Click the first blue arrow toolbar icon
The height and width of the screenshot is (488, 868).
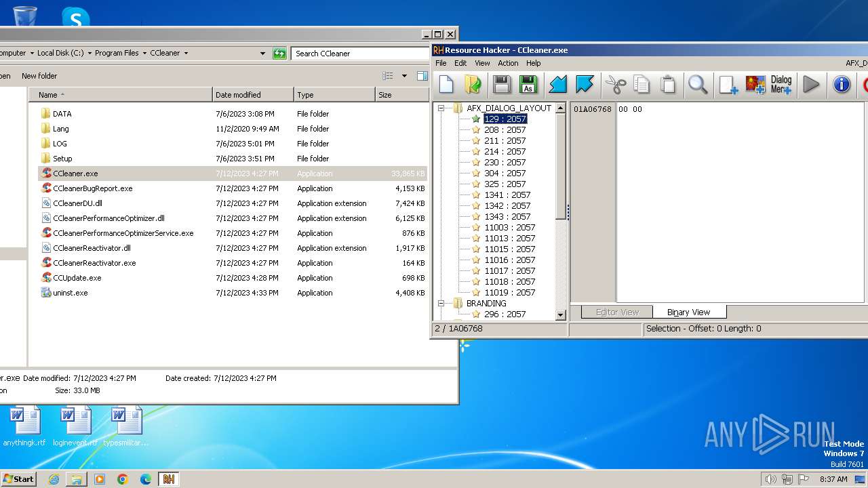(557, 84)
